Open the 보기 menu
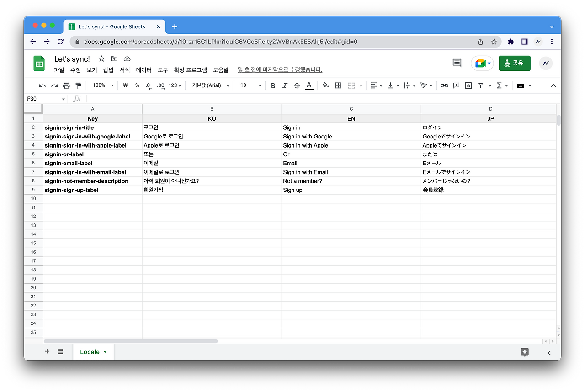The image size is (585, 392). click(92, 70)
